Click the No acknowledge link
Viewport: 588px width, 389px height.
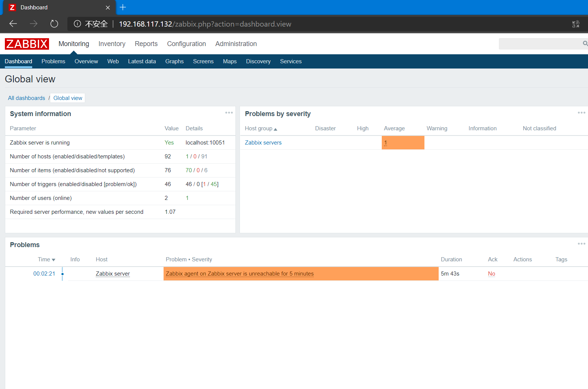click(x=491, y=274)
